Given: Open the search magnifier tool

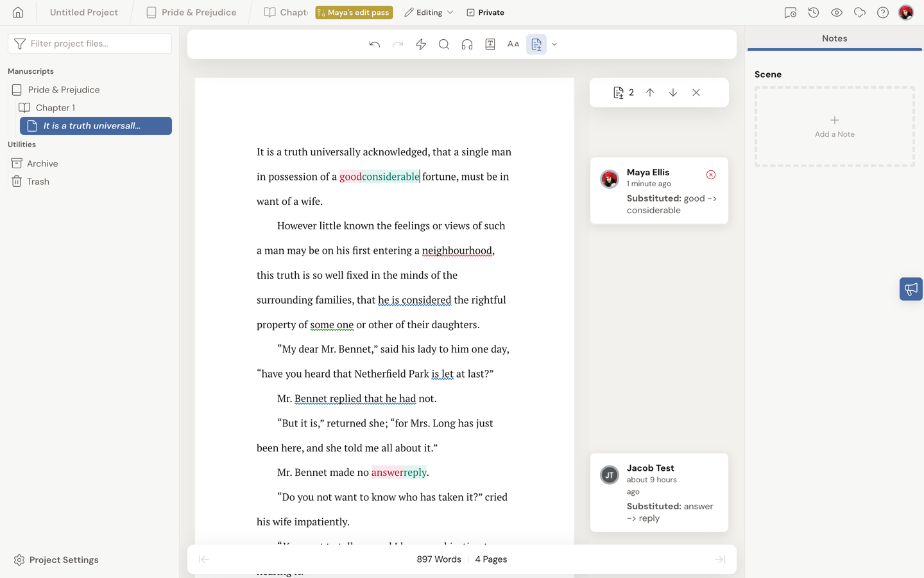Looking at the screenshot, I should [444, 44].
